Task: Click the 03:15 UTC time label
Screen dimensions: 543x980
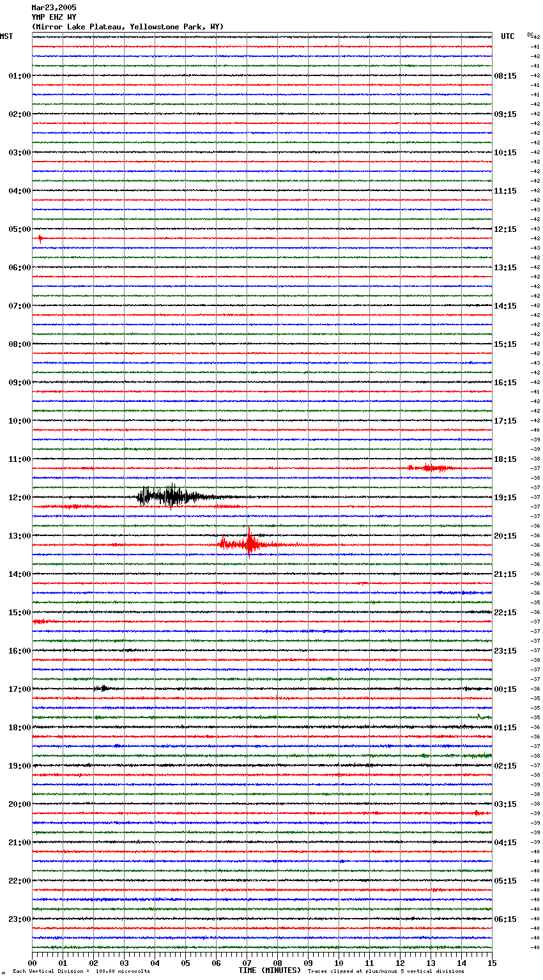Action: tap(505, 804)
